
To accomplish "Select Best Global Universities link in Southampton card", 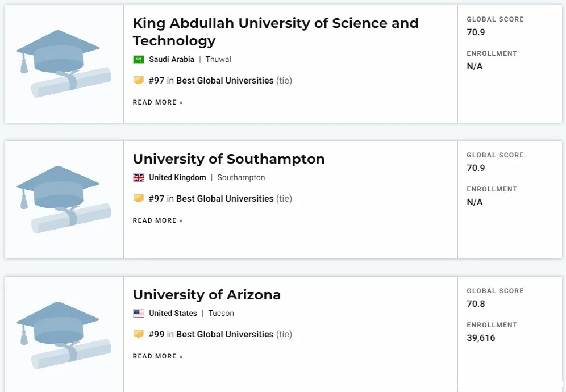I will (225, 198).
